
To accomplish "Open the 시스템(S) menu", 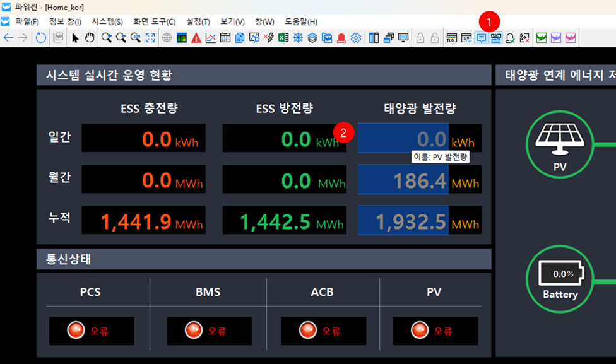I will tap(107, 21).
